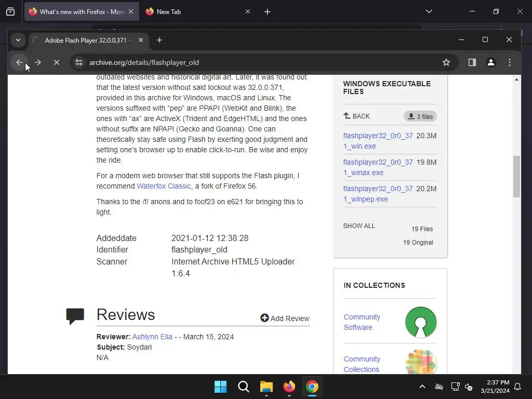Select the Adobe Flash Player 32.0.0.371 tab
532x399 pixels.
coord(88,40)
